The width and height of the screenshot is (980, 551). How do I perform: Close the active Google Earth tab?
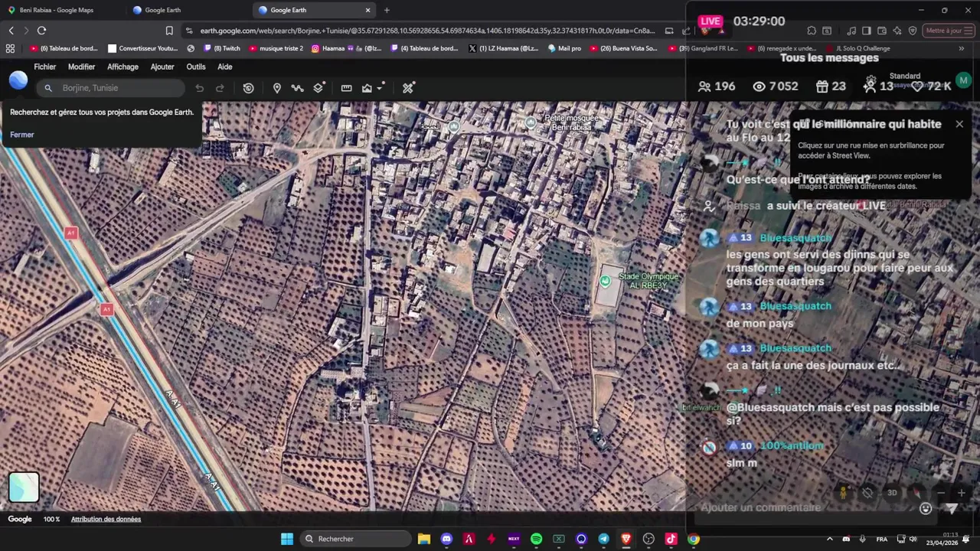point(367,10)
